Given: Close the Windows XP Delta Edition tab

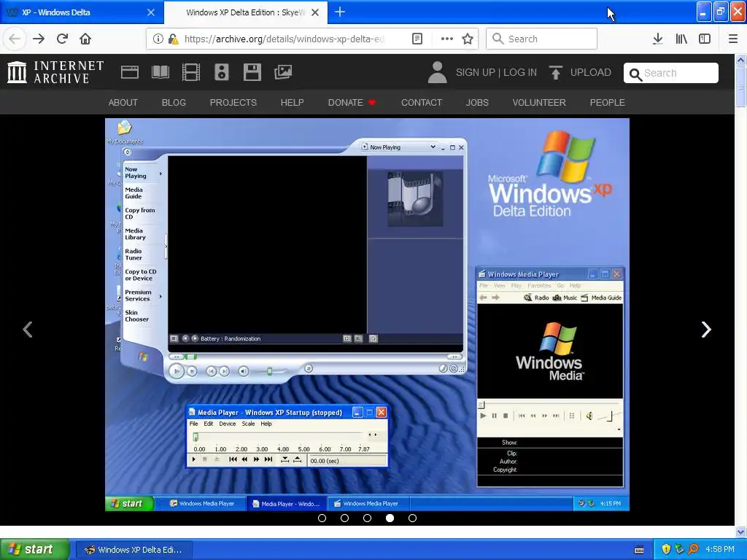Looking at the screenshot, I should pyautogui.click(x=315, y=12).
